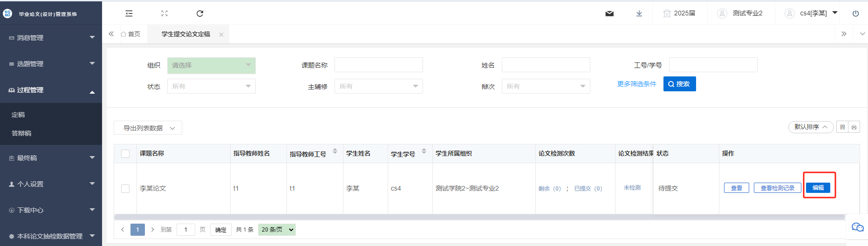Expand the 选题管理 menu

[51, 64]
